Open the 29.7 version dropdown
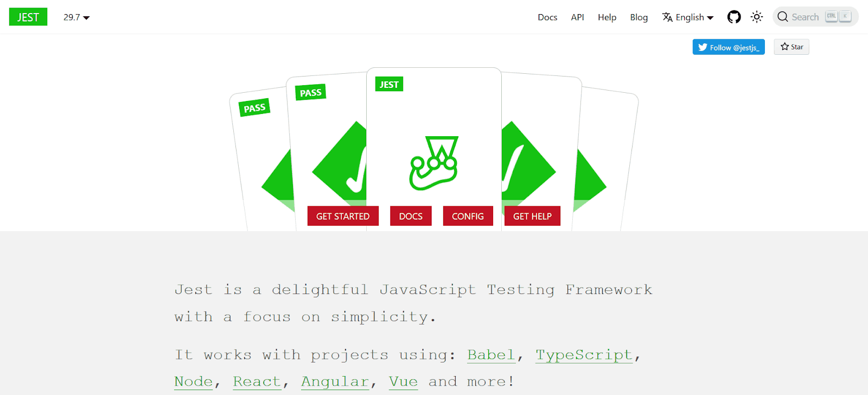The width and height of the screenshot is (868, 395). click(x=76, y=17)
